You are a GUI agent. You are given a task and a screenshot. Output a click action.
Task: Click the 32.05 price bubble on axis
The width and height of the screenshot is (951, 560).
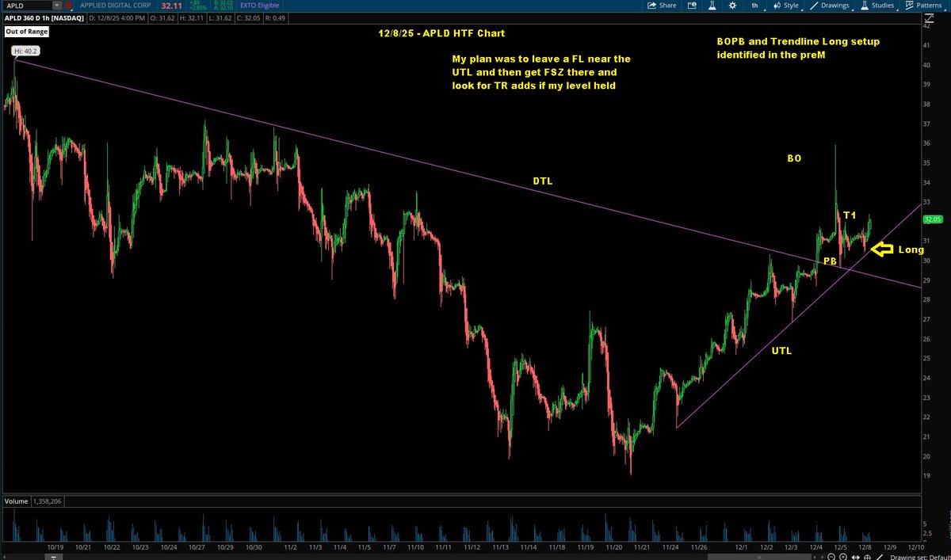tap(934, 219)
